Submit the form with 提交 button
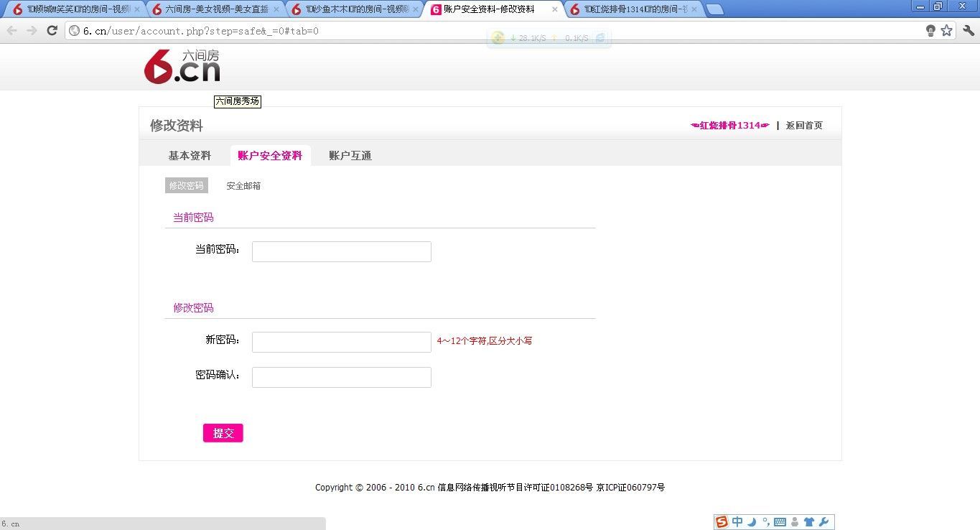This screenshot has height=530, width=980. pyautogui.click(x=223, y=433)
